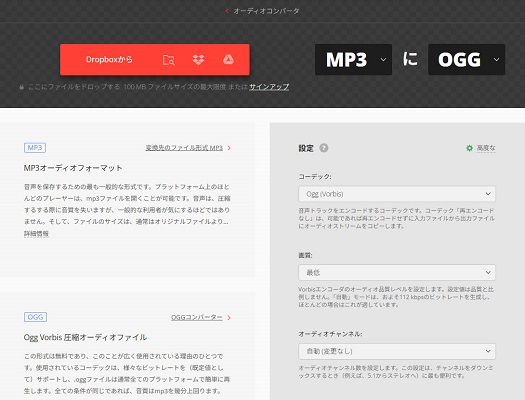The width and height of the screenshot is (525, 400).
Task: Click the MP3オーディオフォーマット heading
Action: click(x=73, y=168)
